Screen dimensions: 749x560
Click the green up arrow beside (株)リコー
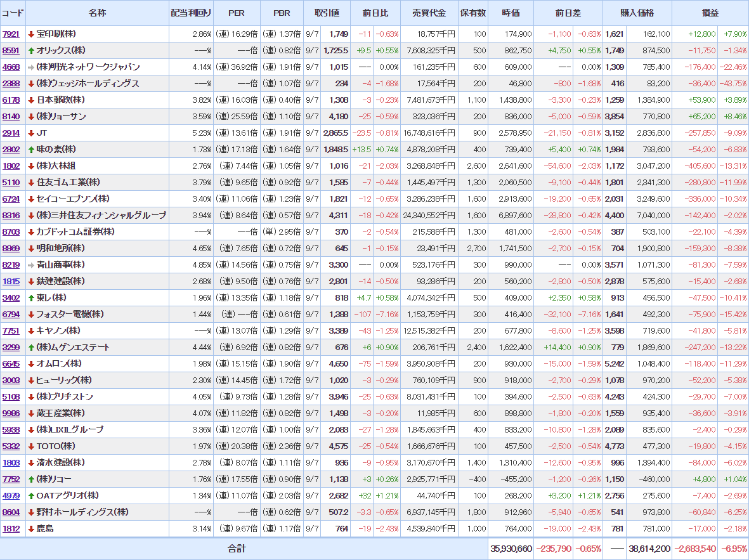point(31,479)
